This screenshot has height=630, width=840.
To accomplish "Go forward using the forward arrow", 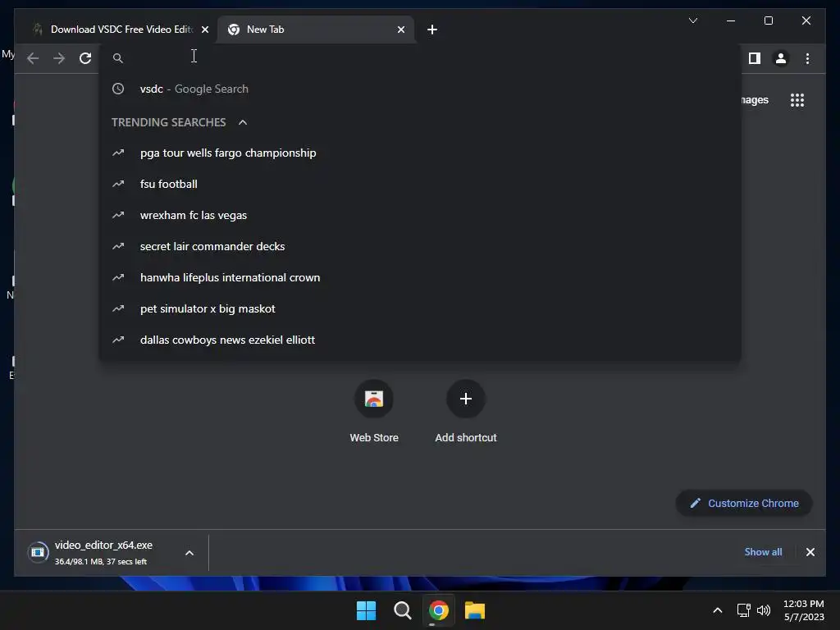I will click(x=59, y=58).
